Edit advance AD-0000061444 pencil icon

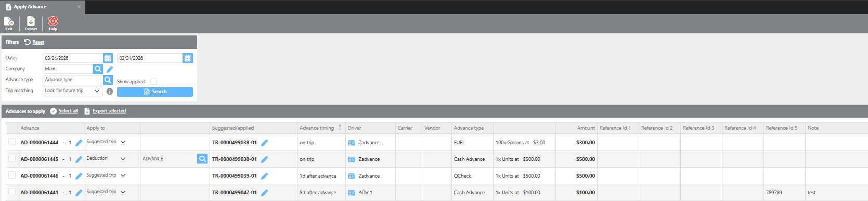click(x=79, y=143)
